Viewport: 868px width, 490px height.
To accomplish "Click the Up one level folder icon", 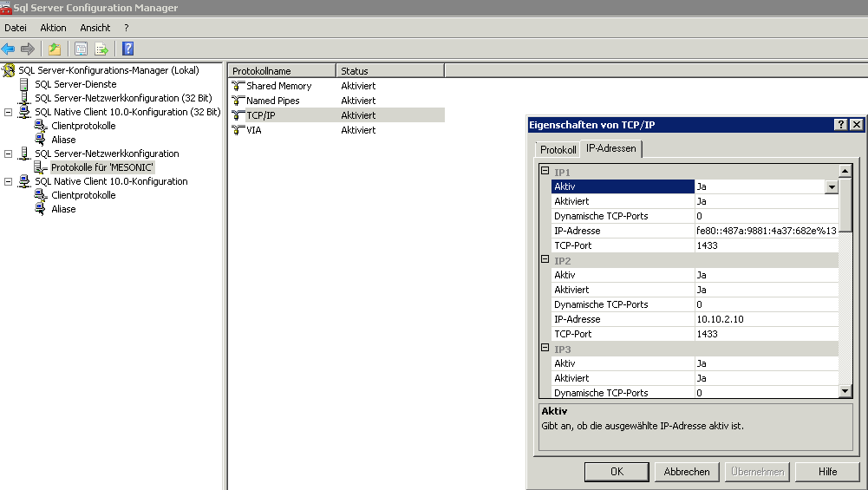I will point(54,49).
